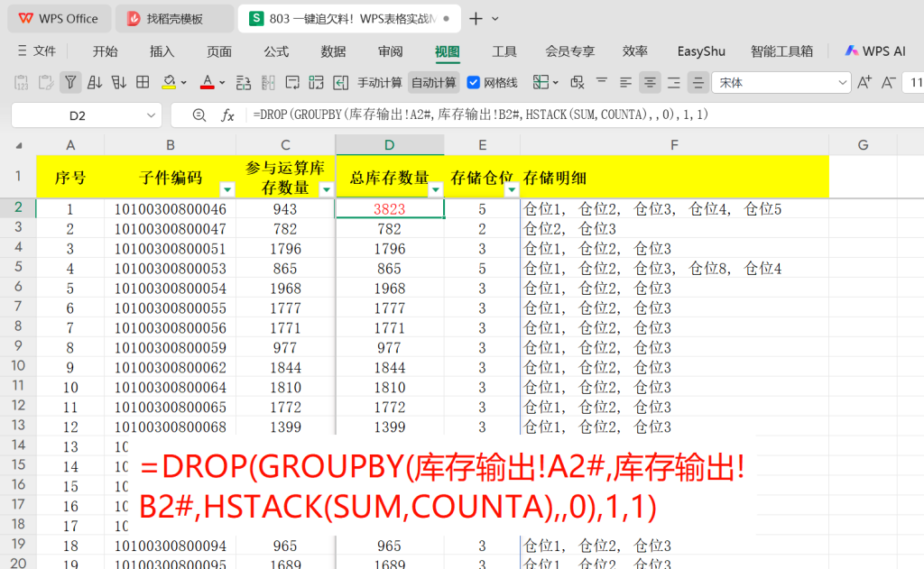Click the wrap text icon

point(292,82)
